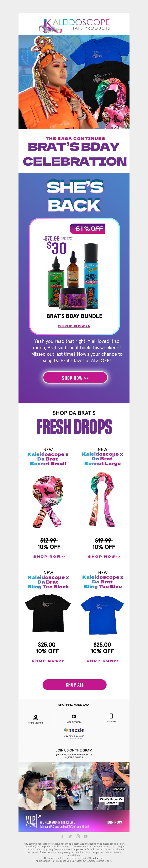The width and height of the screenshot is (148, 868).
Task: Open the YouTube icon in footer
Action: (x=85, y=836)
